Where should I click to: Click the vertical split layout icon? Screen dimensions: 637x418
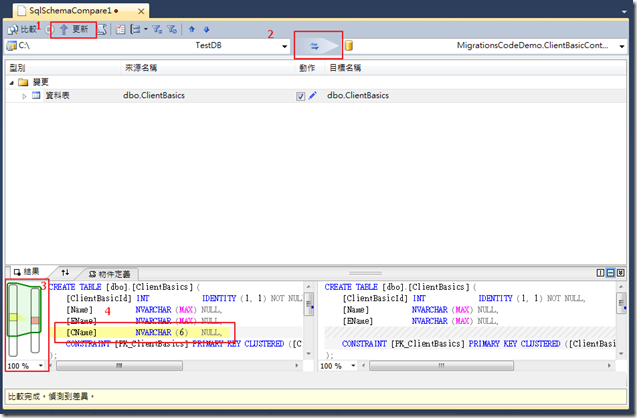point(600,273)
